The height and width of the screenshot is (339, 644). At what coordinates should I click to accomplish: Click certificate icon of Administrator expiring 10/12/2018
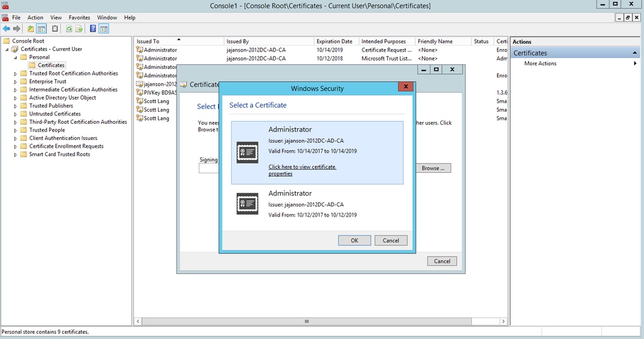140,58
